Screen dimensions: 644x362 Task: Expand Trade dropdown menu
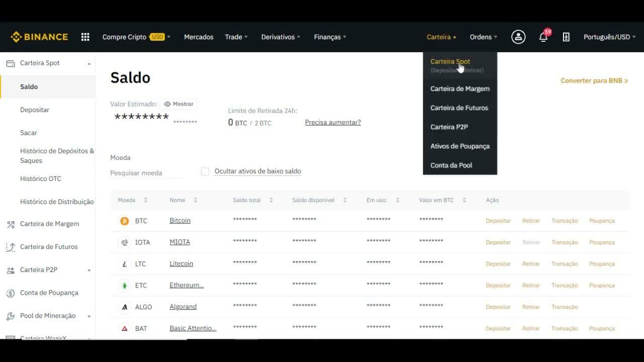[x=236, y=37]
